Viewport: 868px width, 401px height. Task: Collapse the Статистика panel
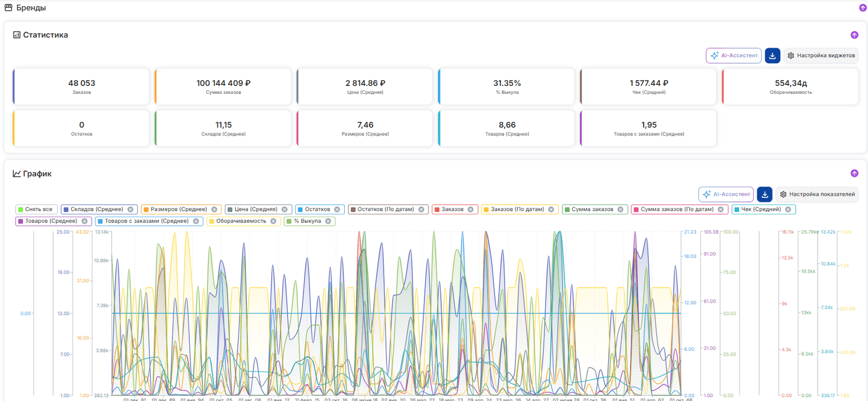[854, 35]
